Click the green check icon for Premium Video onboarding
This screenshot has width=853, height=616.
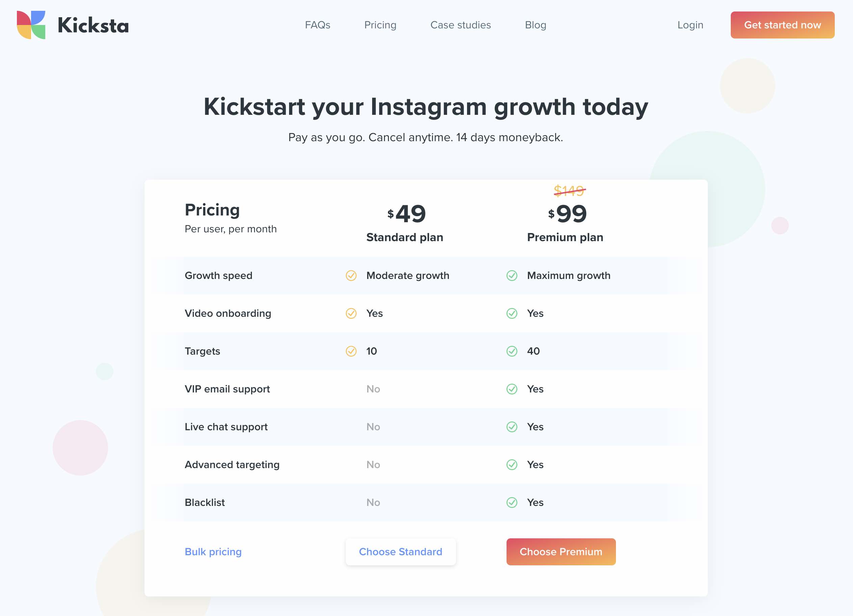(x=512, y=313)
